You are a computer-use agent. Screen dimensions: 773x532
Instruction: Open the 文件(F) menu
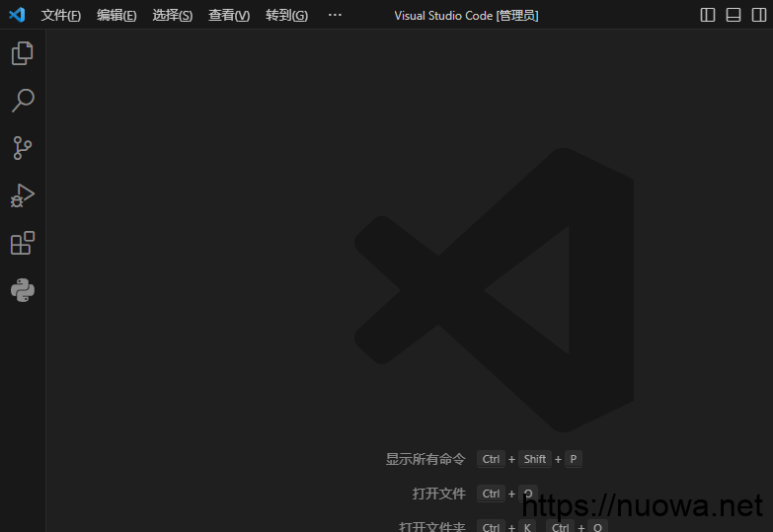coord(61,16)
